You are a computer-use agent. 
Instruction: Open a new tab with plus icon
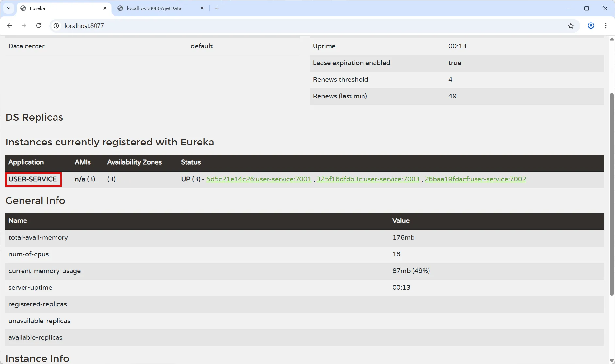pos(217,8)
